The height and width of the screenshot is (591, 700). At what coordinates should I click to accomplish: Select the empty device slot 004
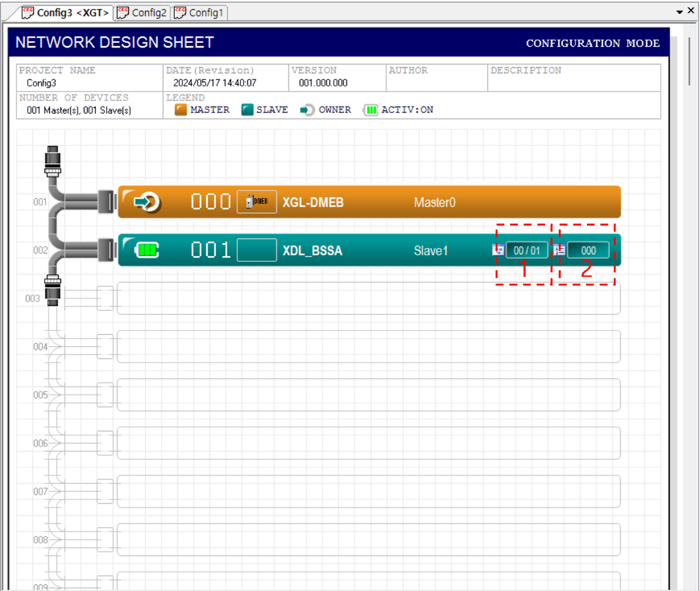pos(369,346)
